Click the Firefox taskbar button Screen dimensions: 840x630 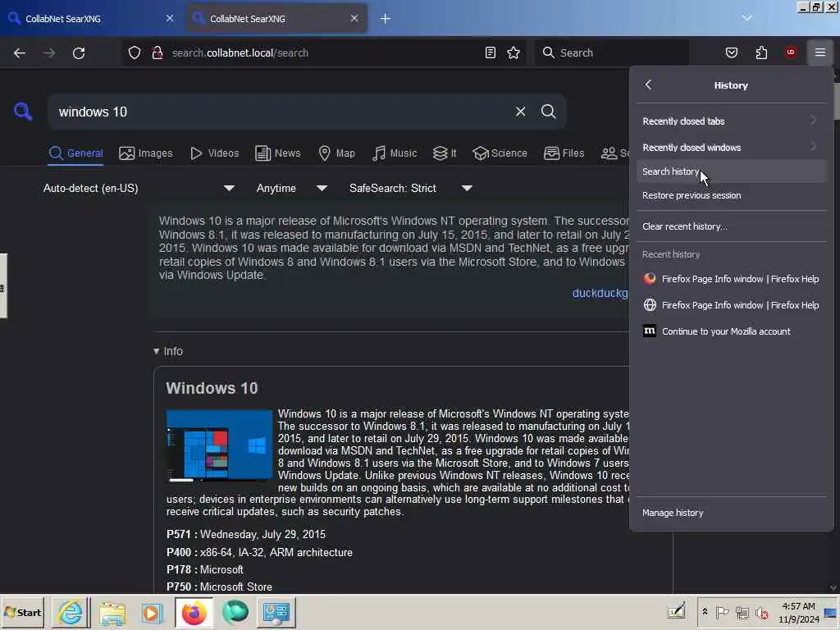point(194,612)
